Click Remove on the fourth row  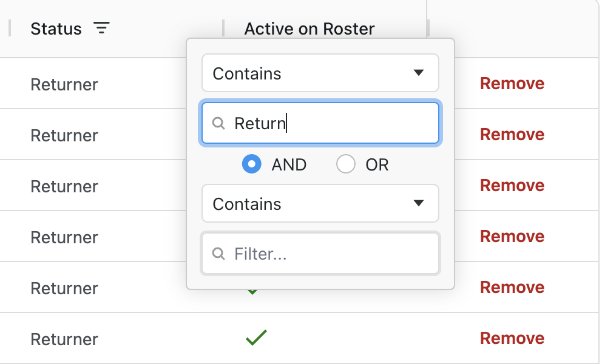pyautogui.click(x=512, y=237)
